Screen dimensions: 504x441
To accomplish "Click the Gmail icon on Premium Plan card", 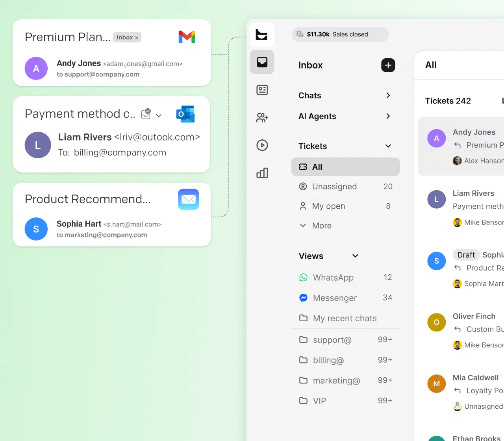I will [x=187, y=37].
